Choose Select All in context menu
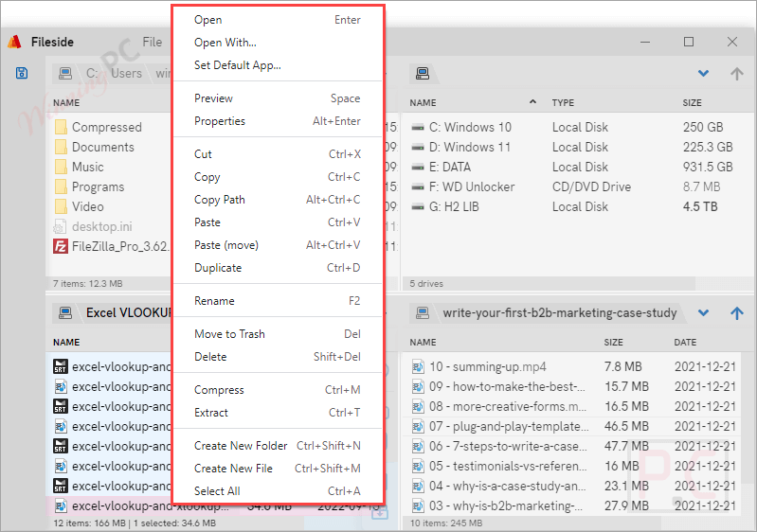This screenshot has width=757, height=532. (x=278, y=491)
